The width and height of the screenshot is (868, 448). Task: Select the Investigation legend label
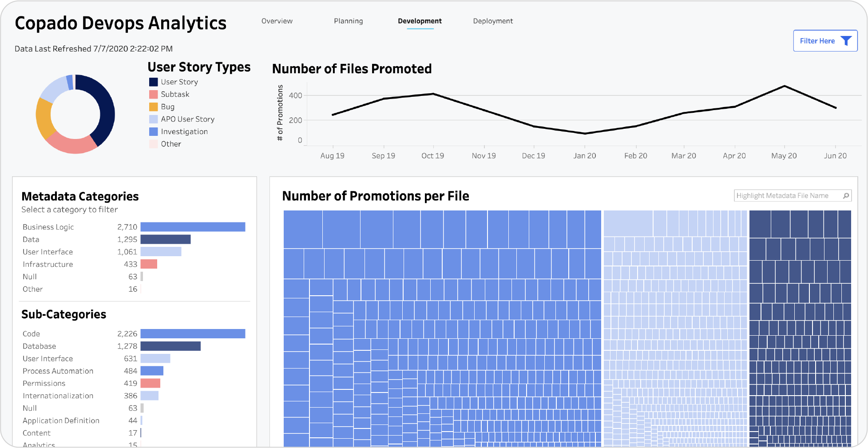point(184,132)
